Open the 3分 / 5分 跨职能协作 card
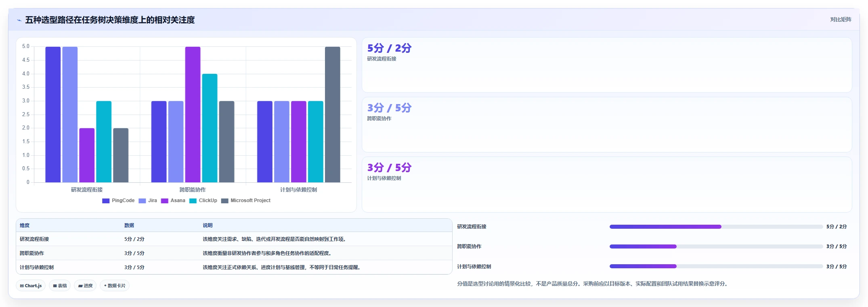 click(607, 125)
